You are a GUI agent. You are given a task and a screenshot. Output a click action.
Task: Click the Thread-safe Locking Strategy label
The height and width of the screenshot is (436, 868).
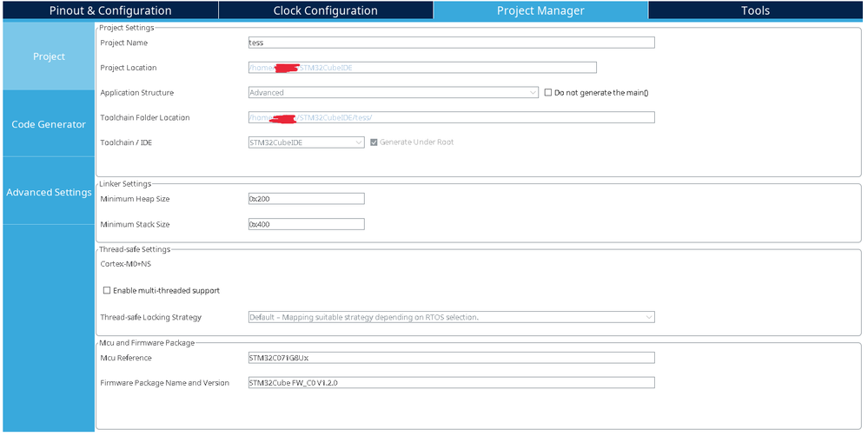click(150, 317)
